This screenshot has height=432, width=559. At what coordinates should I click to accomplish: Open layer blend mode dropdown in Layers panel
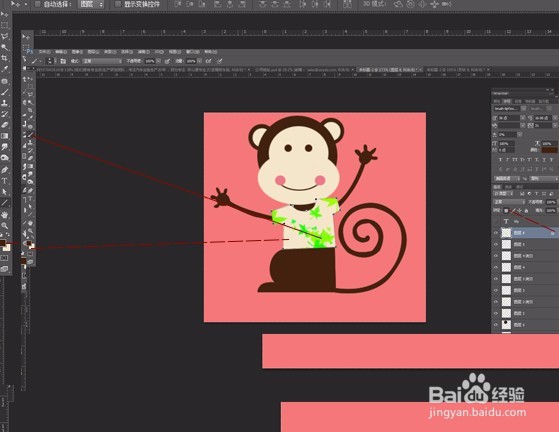(x=509, y=202)
